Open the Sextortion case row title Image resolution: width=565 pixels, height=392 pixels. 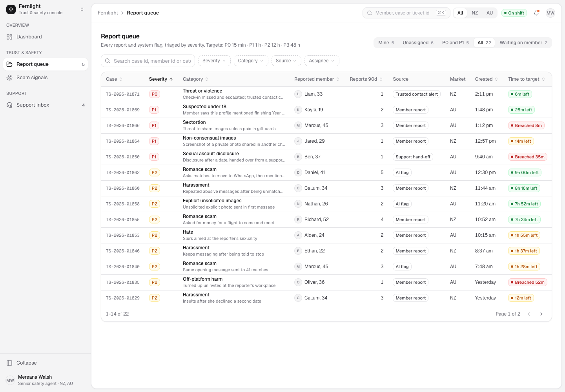click(x=194, y=122)
